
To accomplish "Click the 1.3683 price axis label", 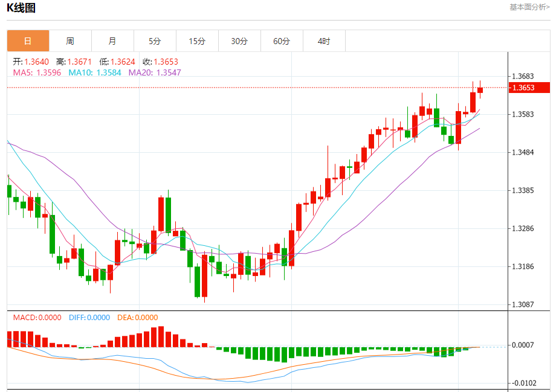I will [x=523, y=76].
